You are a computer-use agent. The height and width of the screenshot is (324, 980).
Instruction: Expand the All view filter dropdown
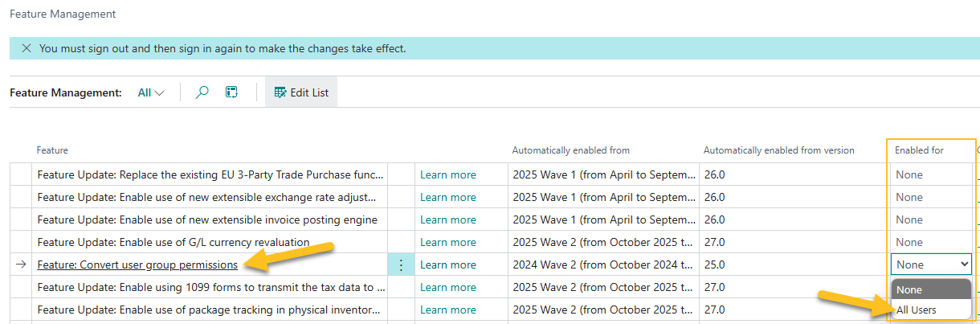tap(151, 92)
